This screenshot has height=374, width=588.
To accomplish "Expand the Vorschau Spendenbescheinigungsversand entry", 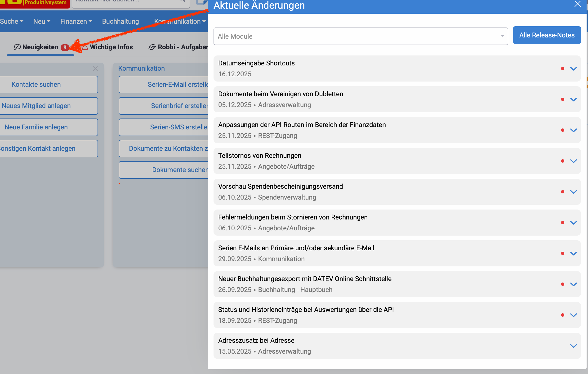I will [573, 192].
